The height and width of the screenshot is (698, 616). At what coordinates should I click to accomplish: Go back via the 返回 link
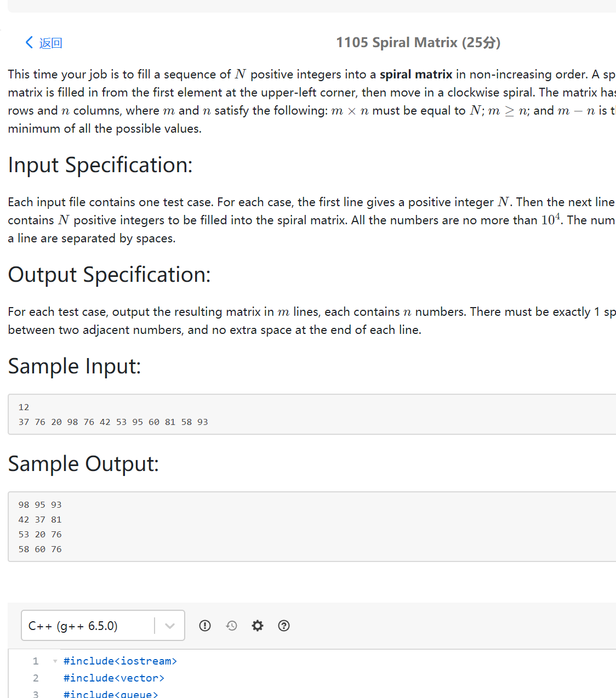[51, 43]
